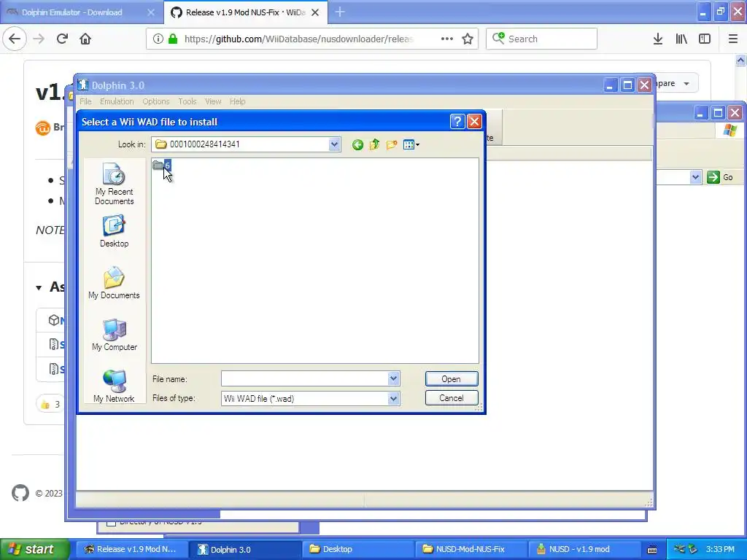
Task: Go up one folder level
Action: click(x=374, y=144)
